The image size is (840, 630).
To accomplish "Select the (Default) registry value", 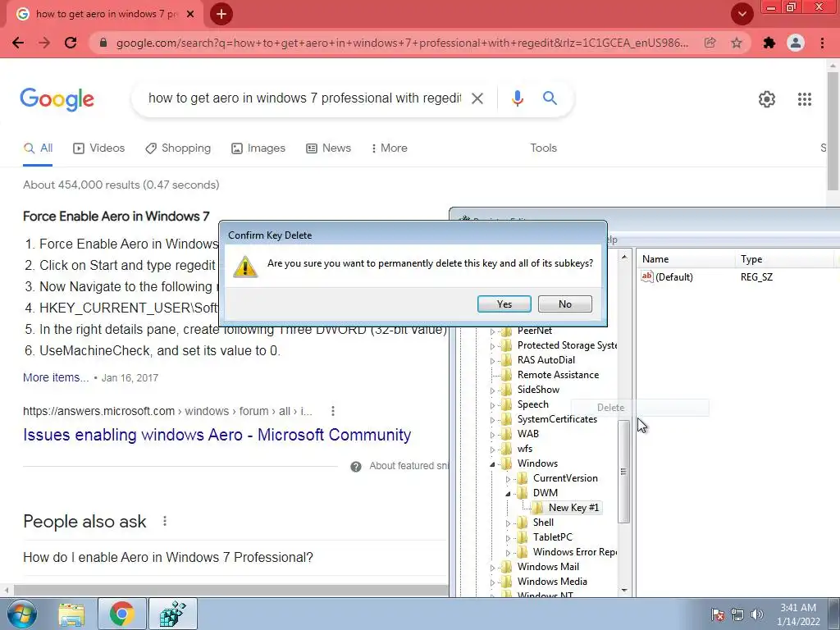I will click(x=668, y=277).
